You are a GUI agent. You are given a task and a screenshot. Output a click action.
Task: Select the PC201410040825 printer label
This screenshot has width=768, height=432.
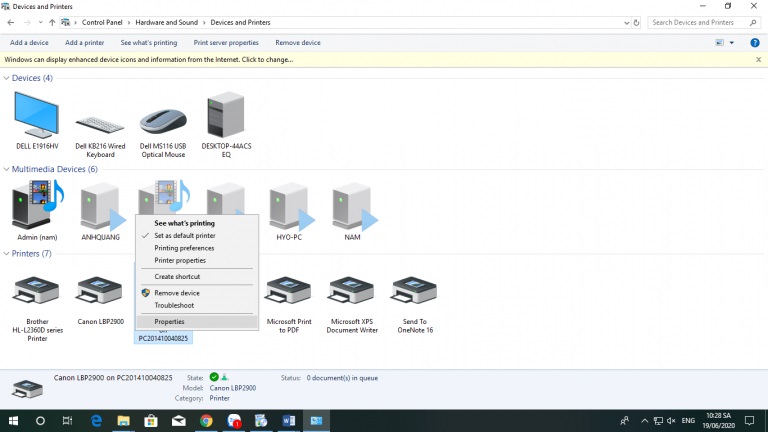163,338
